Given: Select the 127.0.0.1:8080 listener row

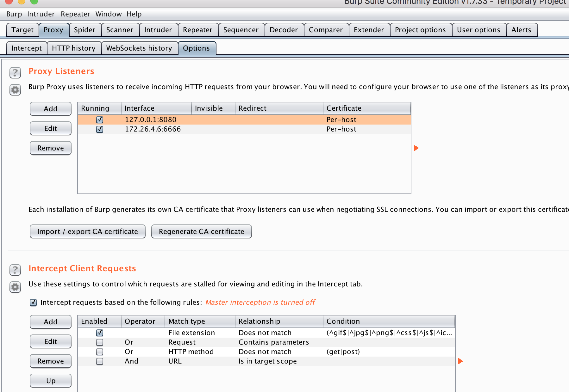Looking at the screenshot, I should tap(244, 120).
